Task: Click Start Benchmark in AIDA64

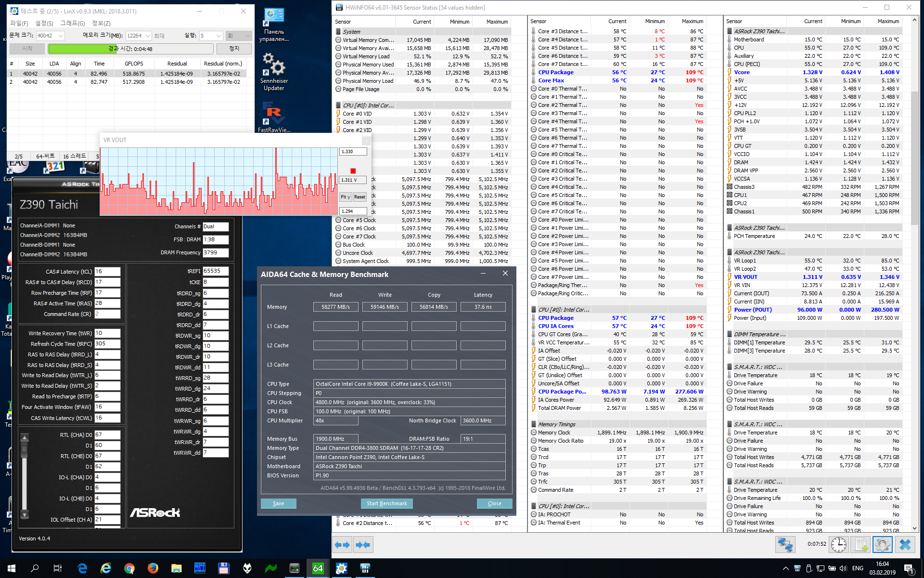Action: tap(386, 503)
